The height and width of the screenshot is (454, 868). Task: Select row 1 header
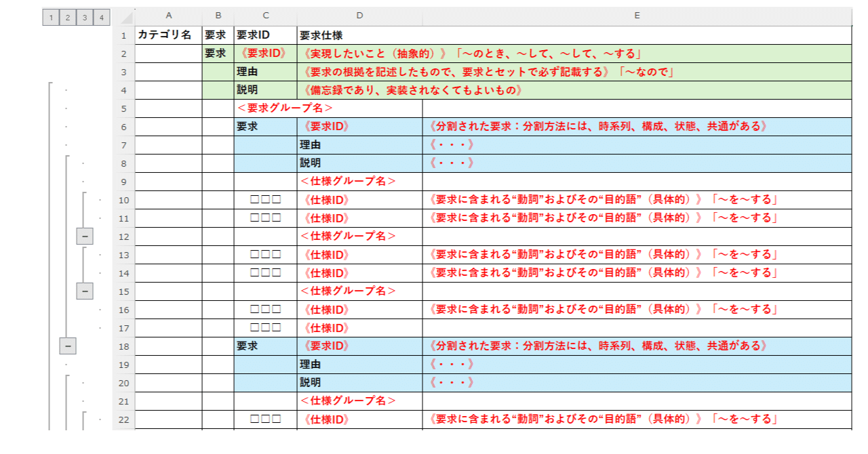123,35
